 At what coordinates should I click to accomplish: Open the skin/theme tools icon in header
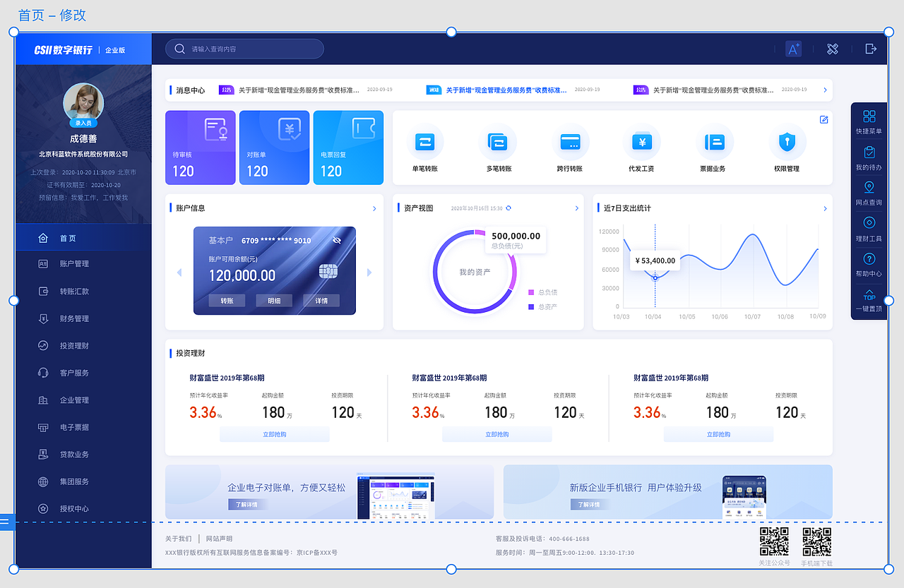click(x=833, y=49)
